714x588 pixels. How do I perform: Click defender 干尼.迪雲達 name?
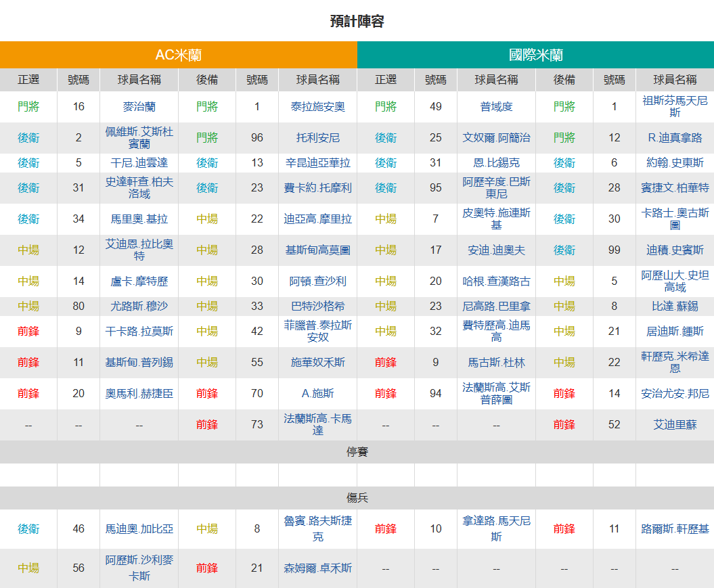click(x=139, y=162)
